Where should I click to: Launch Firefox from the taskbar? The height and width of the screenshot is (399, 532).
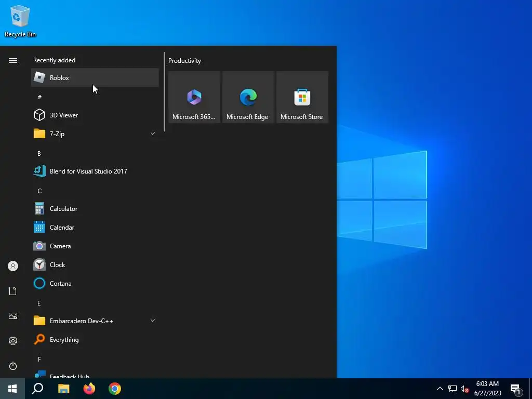[89, 389]
